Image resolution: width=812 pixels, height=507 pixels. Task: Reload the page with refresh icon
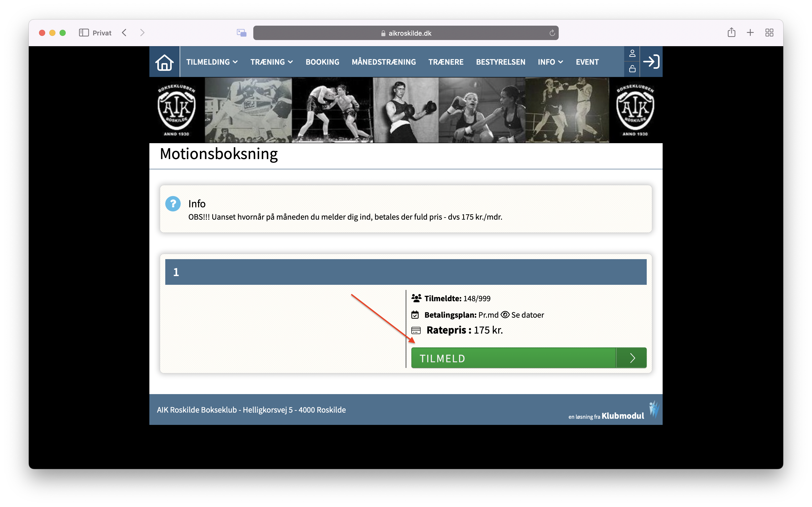[552, 33]
